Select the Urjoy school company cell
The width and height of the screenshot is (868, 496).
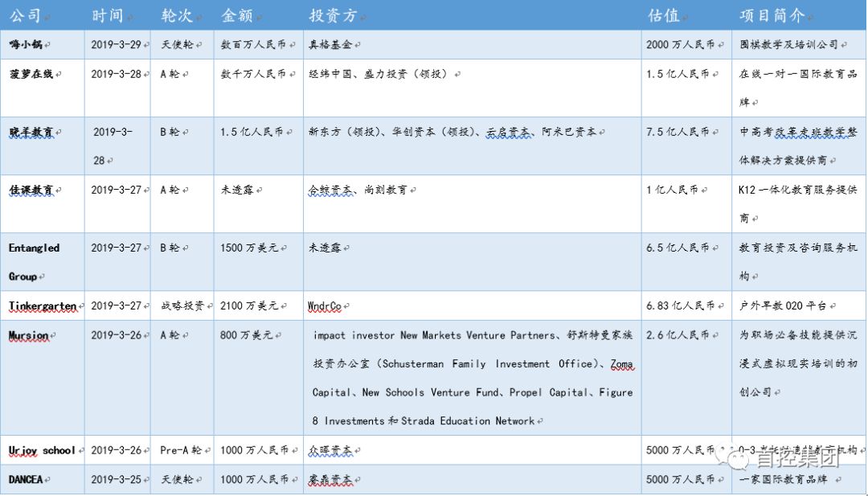click(42, 450)
